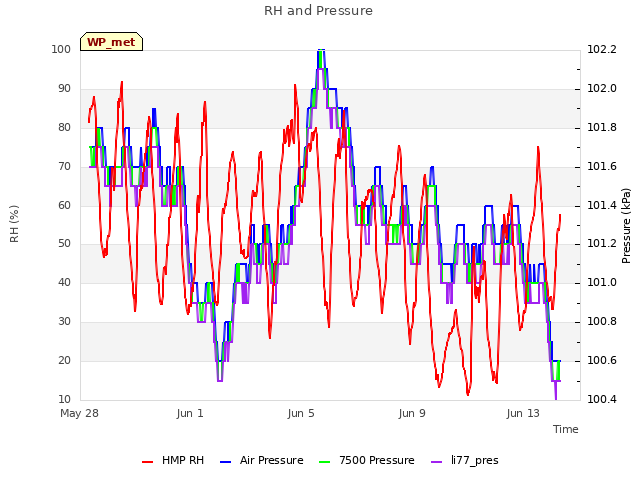Click the 101.4 pressure axis value
The width and height of the screenshot is (640, 480).
pos(602,205)
